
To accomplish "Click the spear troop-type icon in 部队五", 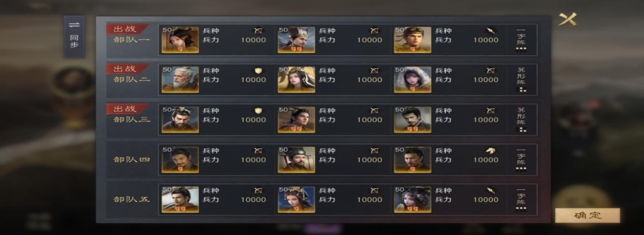I will click(x=491, y=190).
